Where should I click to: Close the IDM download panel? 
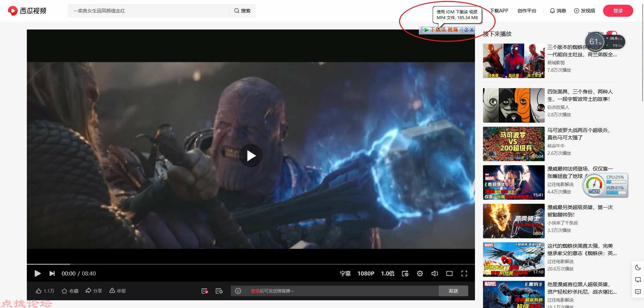coord(472,29)
